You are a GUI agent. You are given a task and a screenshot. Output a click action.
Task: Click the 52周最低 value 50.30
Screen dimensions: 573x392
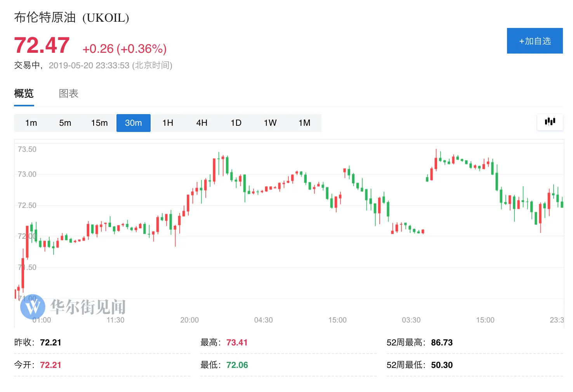pyautogui.click(x=442, y=365)
